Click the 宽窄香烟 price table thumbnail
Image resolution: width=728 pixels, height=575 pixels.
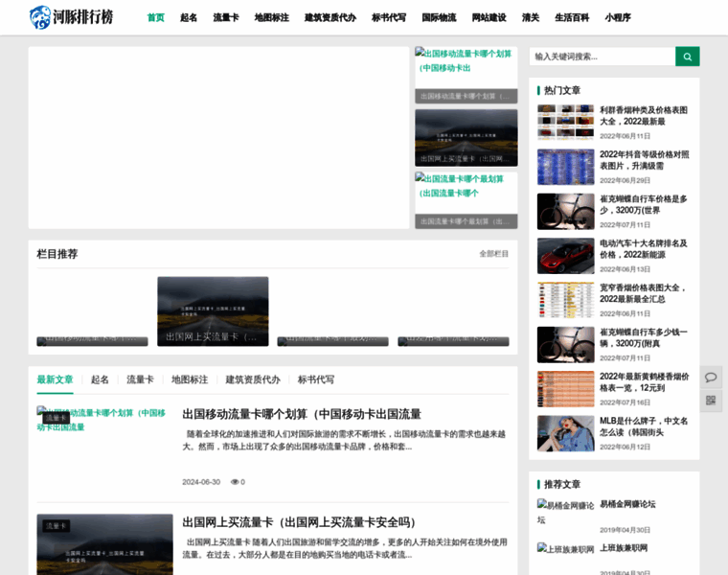(565, 300)
